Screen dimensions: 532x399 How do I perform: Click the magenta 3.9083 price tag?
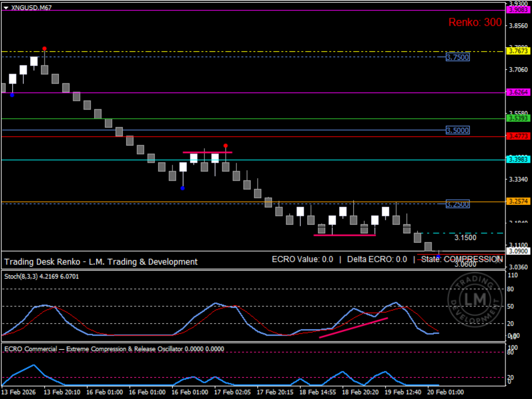[x=518, y=10]
